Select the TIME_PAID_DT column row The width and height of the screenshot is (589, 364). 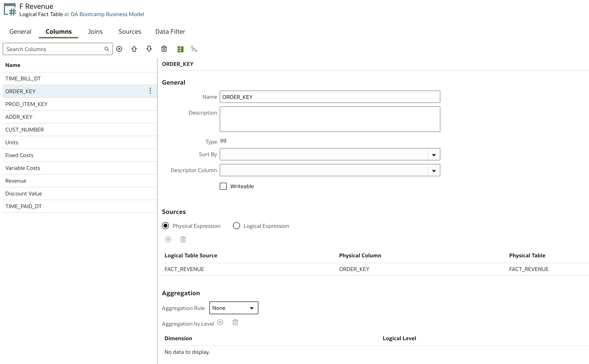[80, 206]
